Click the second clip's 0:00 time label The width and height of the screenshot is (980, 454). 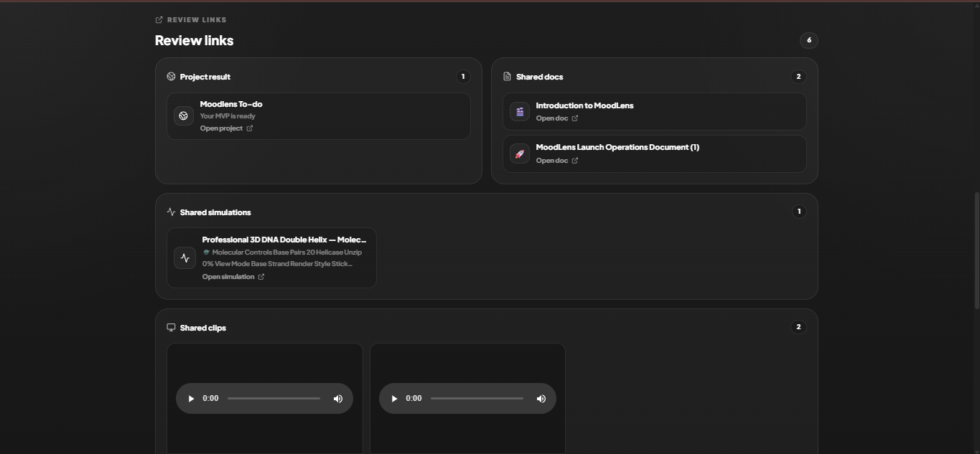(414, 398)
